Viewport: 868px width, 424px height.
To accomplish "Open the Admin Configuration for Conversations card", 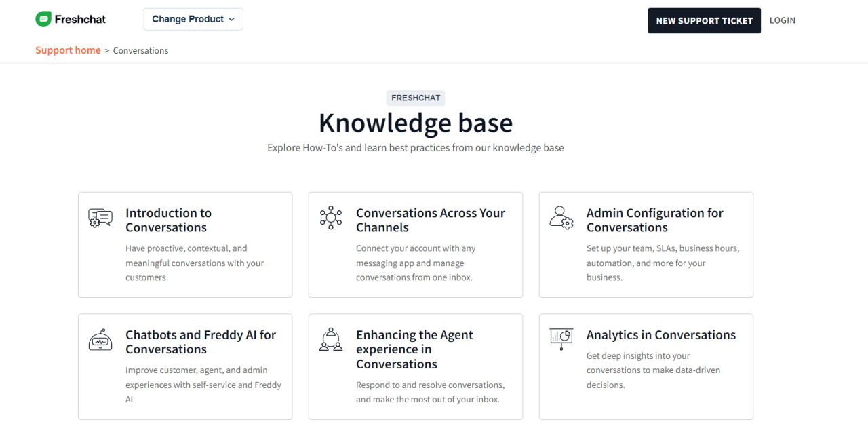I will tap(646, 244).
